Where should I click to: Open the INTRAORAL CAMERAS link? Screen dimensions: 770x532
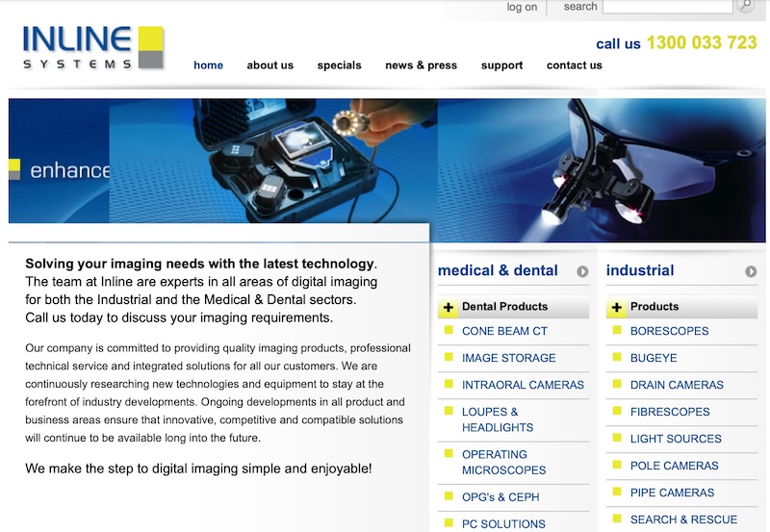pyautogui.click(x=523, y=385)
